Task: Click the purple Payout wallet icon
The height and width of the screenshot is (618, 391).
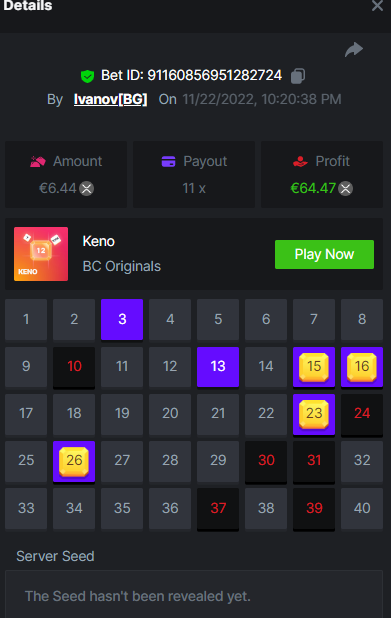Action: (x=168, y=161)
